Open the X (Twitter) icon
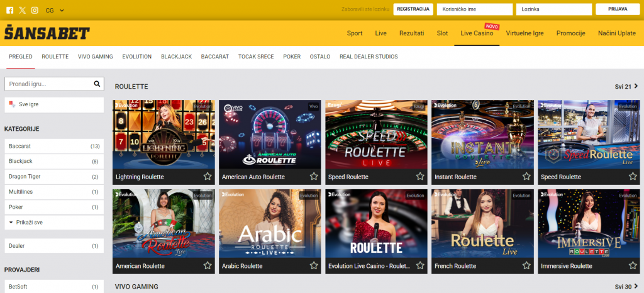644x293 pixels. click(x=22, y=10)
